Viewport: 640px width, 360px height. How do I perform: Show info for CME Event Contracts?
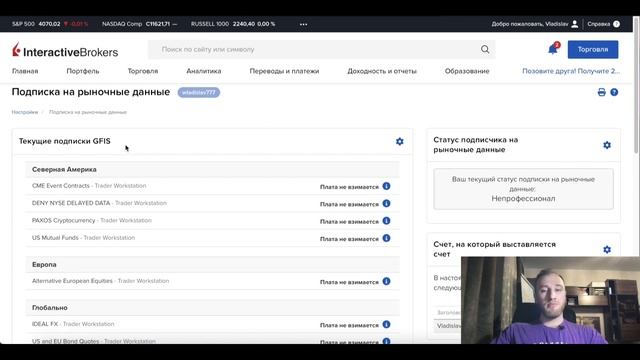coord(386,186)
